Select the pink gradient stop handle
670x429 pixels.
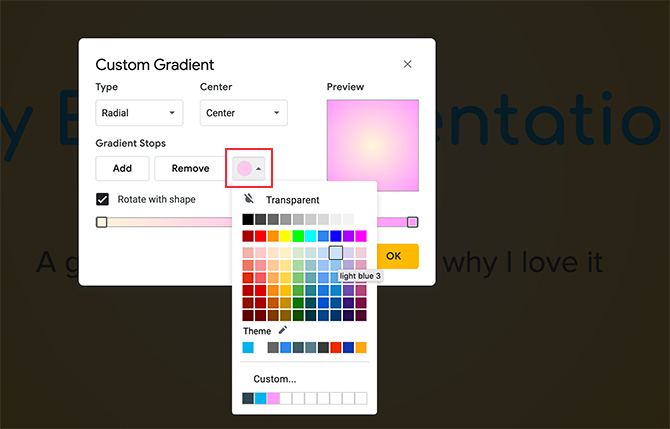[x=412, y=222]
